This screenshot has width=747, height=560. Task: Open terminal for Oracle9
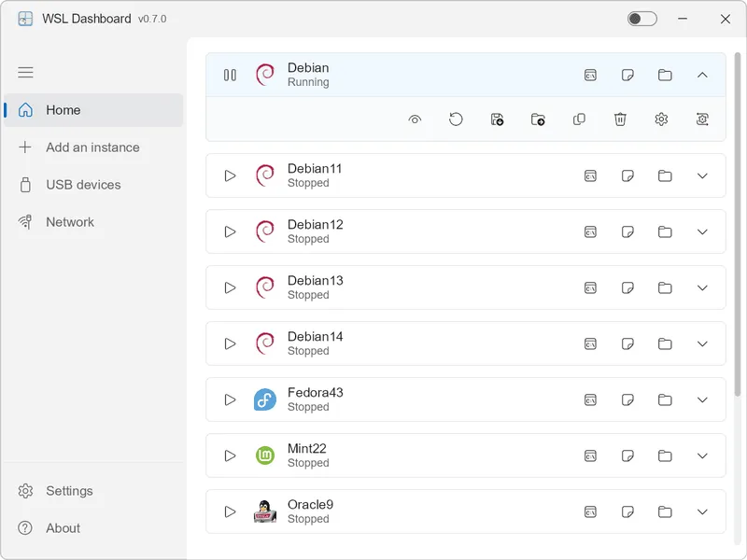pos(590,511)
